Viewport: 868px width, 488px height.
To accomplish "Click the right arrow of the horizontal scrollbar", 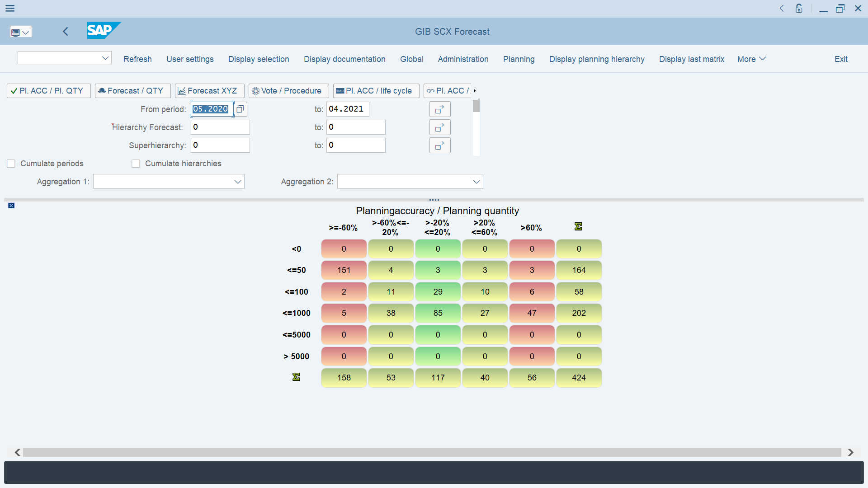I will pos(850,452).
